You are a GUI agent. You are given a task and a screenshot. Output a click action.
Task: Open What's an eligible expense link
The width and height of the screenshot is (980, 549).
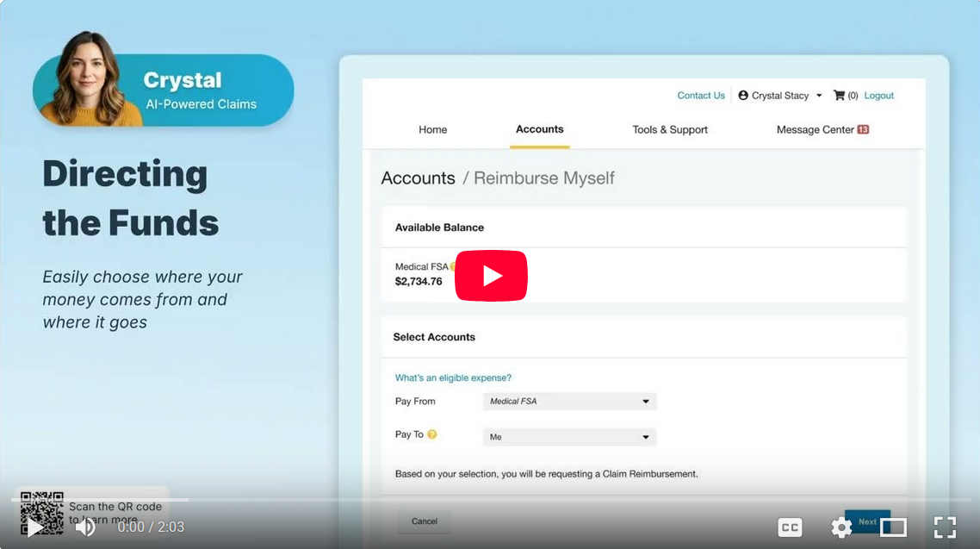click(453, 377)
